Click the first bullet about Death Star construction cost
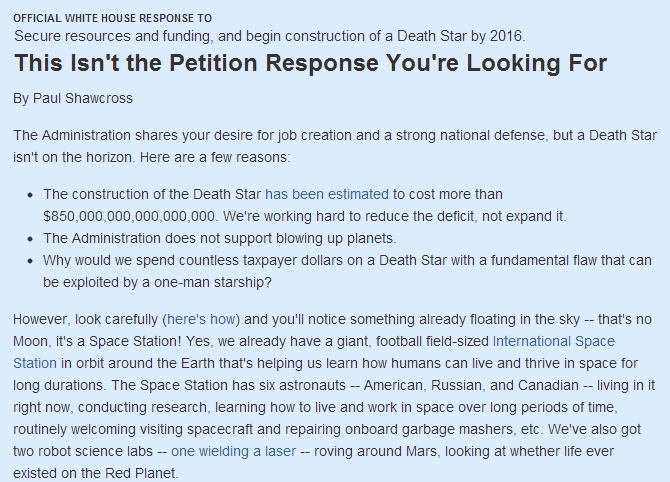 tap(305, 205)
